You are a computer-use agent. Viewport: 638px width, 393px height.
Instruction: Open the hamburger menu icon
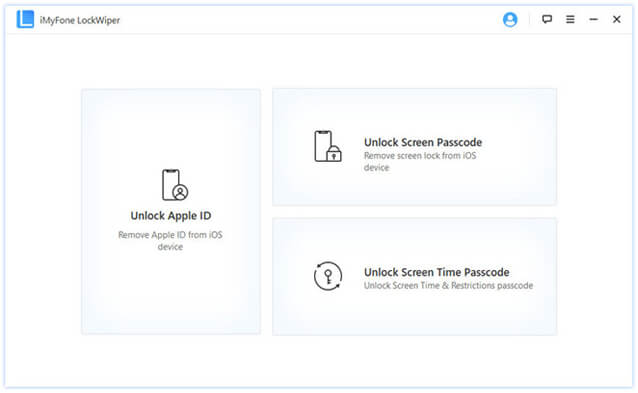click(x=570, y=19)
